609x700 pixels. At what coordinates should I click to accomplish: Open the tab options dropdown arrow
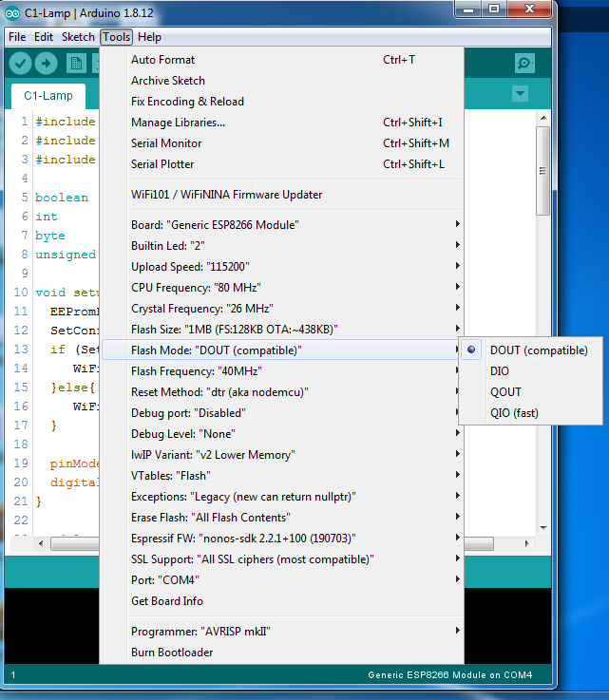pyautogui.click(x=520, y=94)
